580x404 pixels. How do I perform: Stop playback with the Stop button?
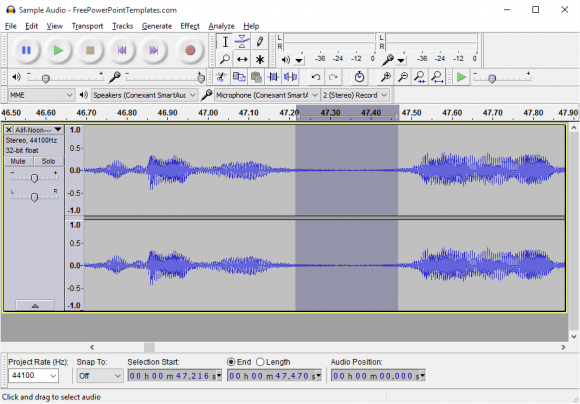(90, 50)
